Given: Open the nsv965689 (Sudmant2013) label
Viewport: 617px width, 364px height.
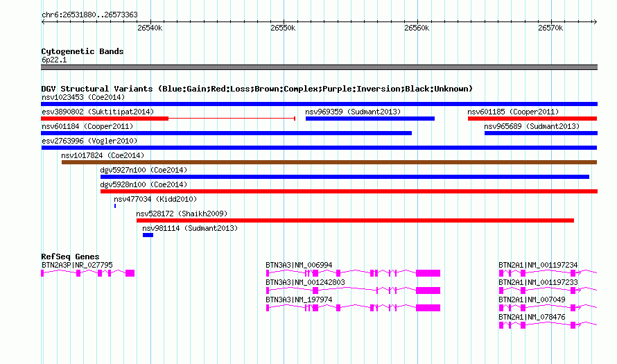Looking at the screenshot, I should click(x=532, y=126).
